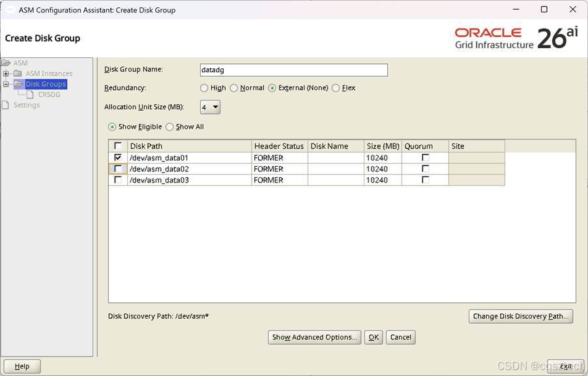Choose External (None) redundancy option
The width and height of the screenshot is (588, 376).
point(272,88)
